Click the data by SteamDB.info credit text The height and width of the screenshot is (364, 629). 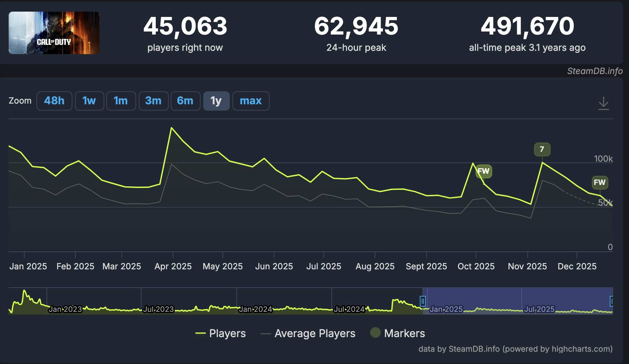point(515,349)
